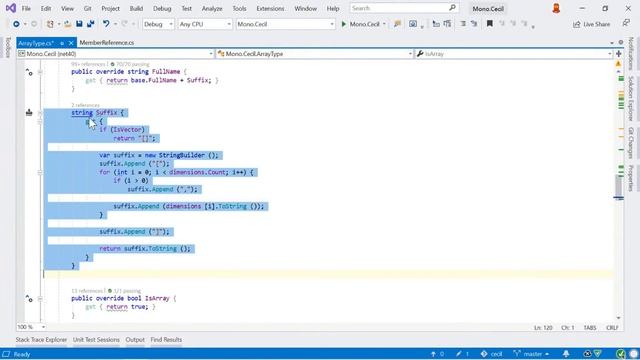The image size is (640, 360).
Task: Click the screenshot-style toolbar icon next to Find in Files
Action: coord(413,24)
